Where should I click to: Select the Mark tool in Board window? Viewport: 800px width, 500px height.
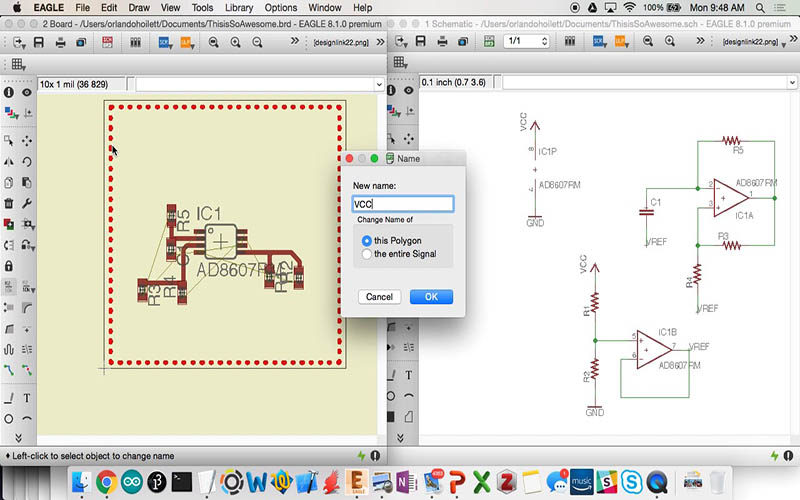point(28,113)
